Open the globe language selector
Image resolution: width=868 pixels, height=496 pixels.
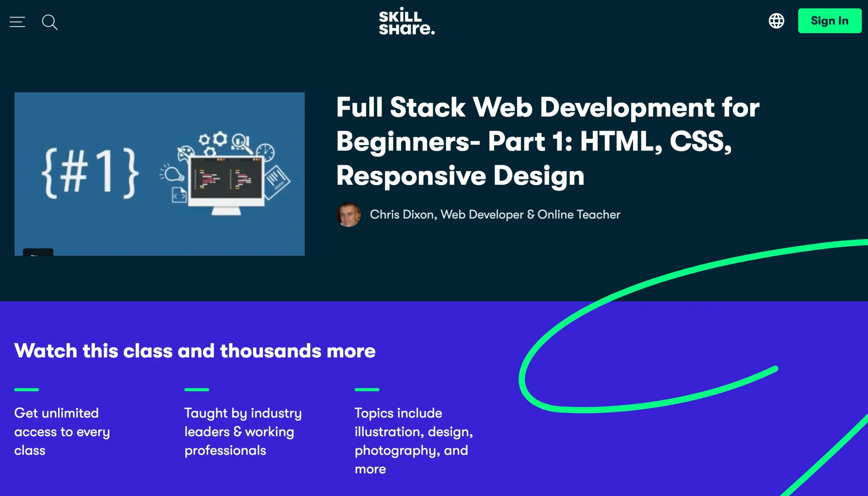(x=776, y=21)
